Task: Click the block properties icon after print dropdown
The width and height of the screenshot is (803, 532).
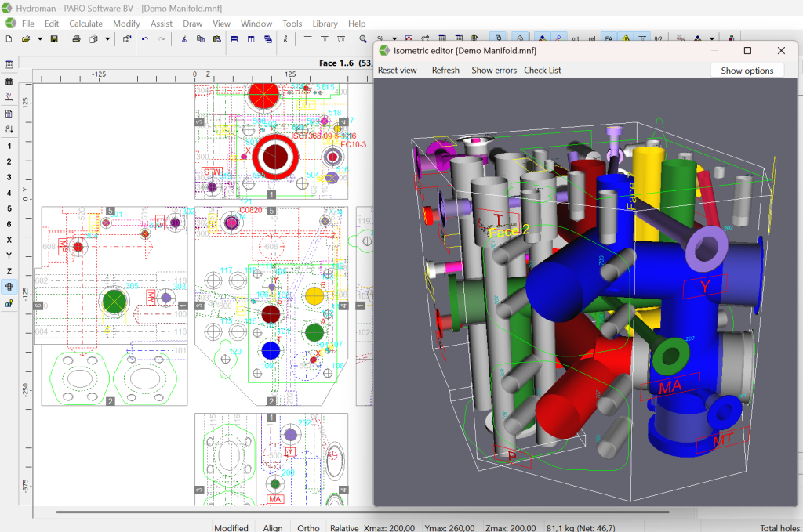Action: click(127, 39)
